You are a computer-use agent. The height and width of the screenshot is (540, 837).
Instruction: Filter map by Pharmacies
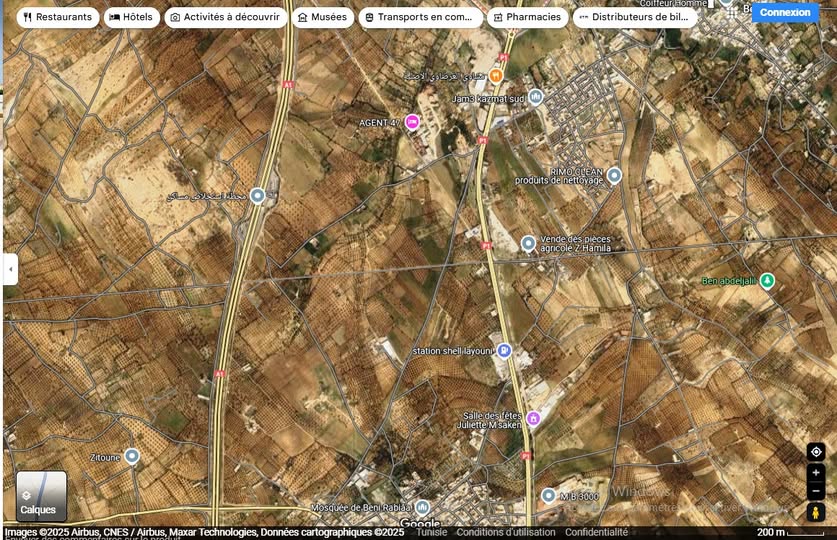[x=527, y=17]
